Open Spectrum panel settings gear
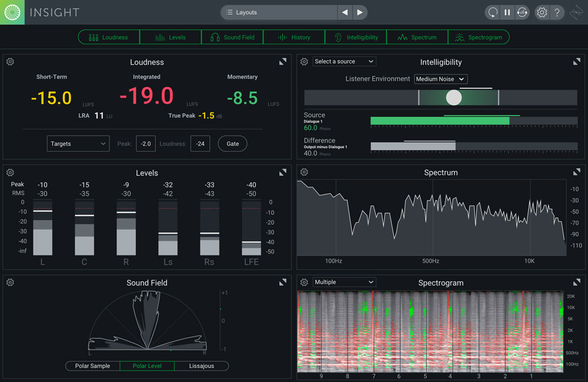588x382 pixels. click(304, 172)
